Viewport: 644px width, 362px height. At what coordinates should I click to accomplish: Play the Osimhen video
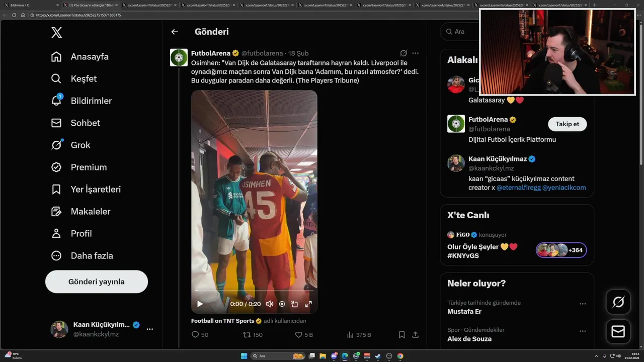point(200,304)
